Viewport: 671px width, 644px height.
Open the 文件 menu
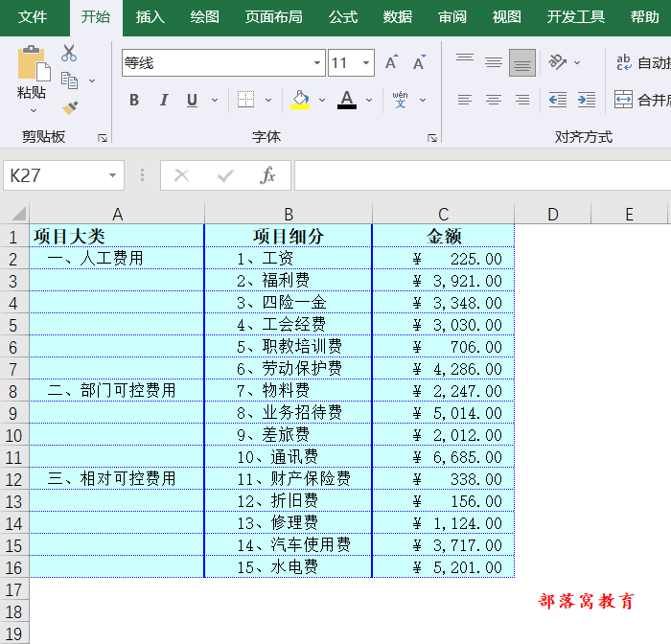click(x=33, y=17)
